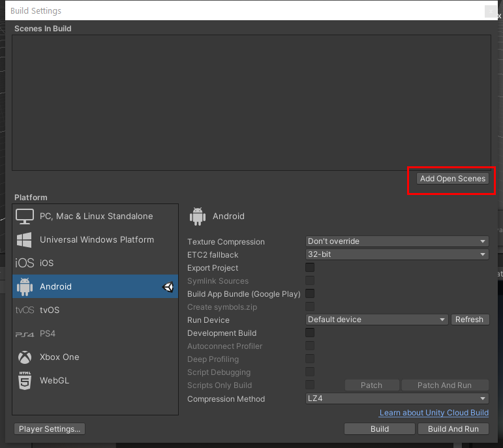Open Learn about Unity Cloud Build link
The width and height of the screenshot is (503, 448).
(x=434, y=413)
